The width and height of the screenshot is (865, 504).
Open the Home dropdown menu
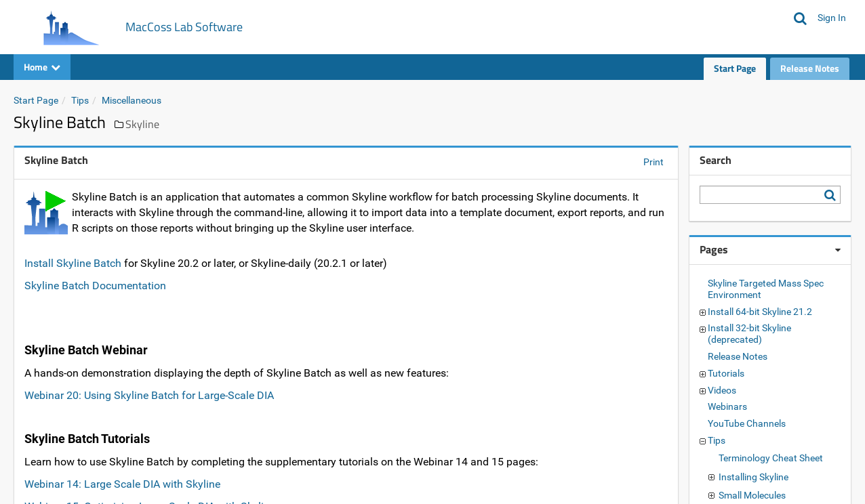42,67
